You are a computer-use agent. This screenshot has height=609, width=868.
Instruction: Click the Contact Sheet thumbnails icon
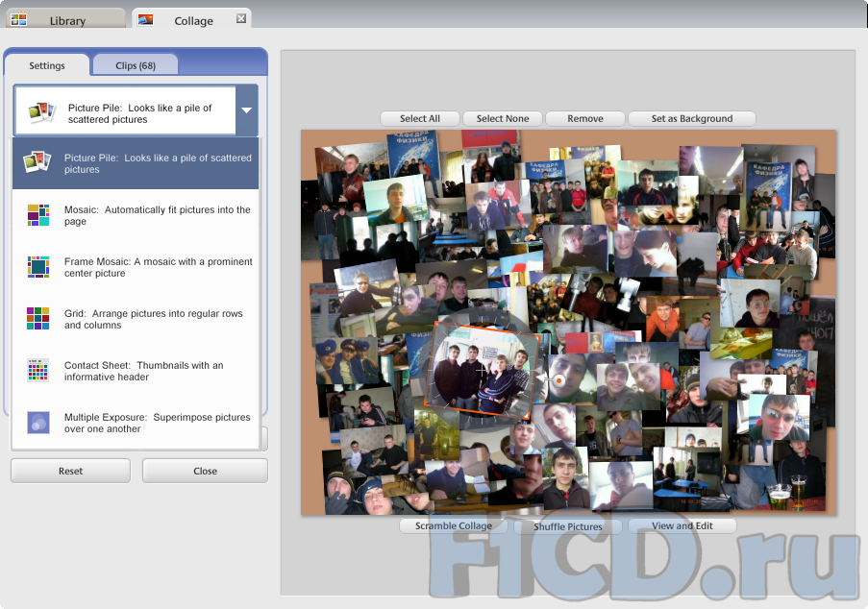pyautogui.click(x=38, y=370)
